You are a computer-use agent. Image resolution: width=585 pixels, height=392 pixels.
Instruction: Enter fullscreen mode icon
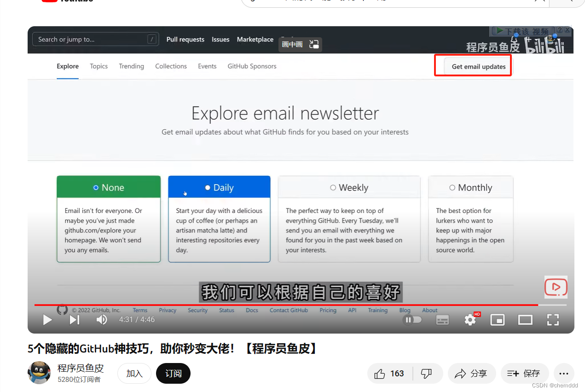pos(553,320)
